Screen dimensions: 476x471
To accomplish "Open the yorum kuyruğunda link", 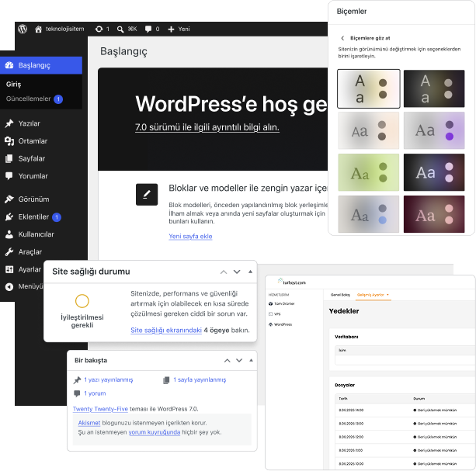I will pyautogui.click(x=155, y=432).
